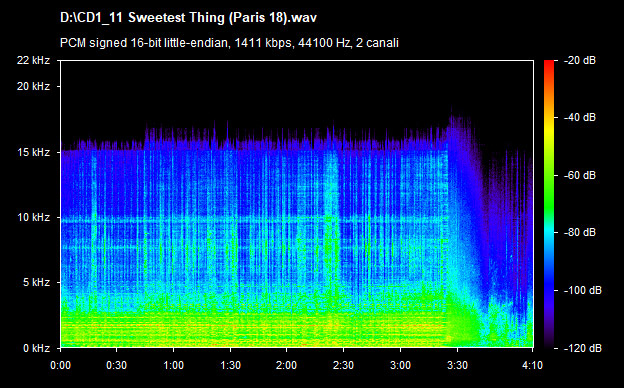Click the '4:10' end time label
The image size is (624, 388).
tap(532, 365)
